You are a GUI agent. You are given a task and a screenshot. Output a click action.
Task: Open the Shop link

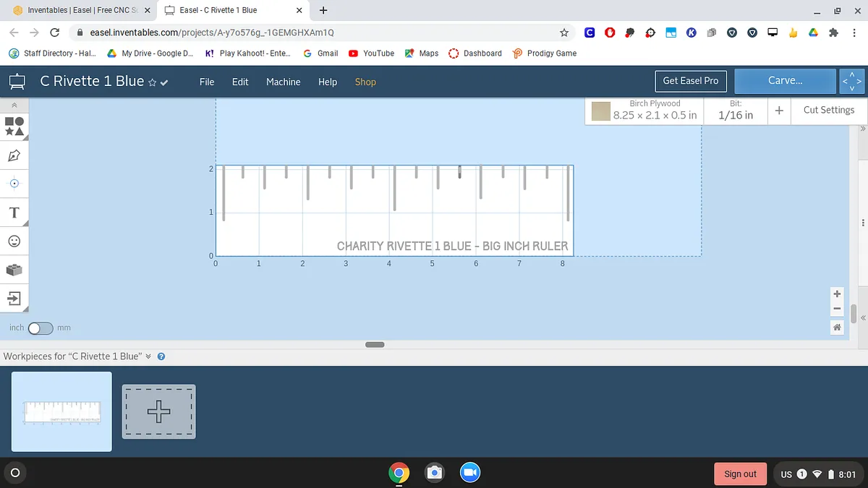click(365, 82)
